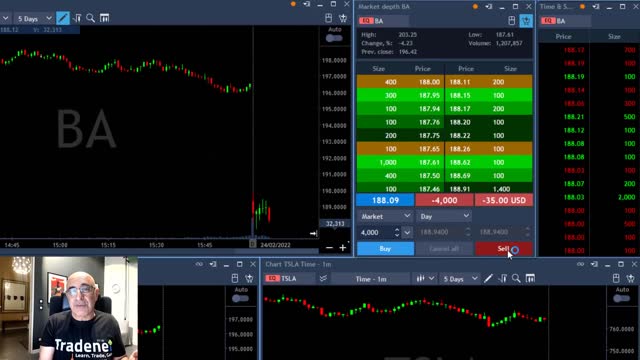Click zoom out minus on BA chart
The width and height of the screenshot is (640, 360).
[329, 248]
